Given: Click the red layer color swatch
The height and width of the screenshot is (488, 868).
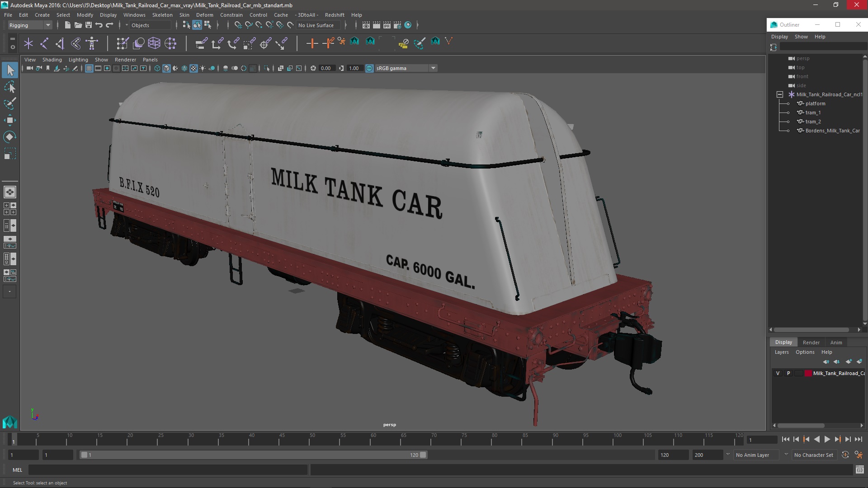Looking at the screenshot, I should click(x=808, y=373).
